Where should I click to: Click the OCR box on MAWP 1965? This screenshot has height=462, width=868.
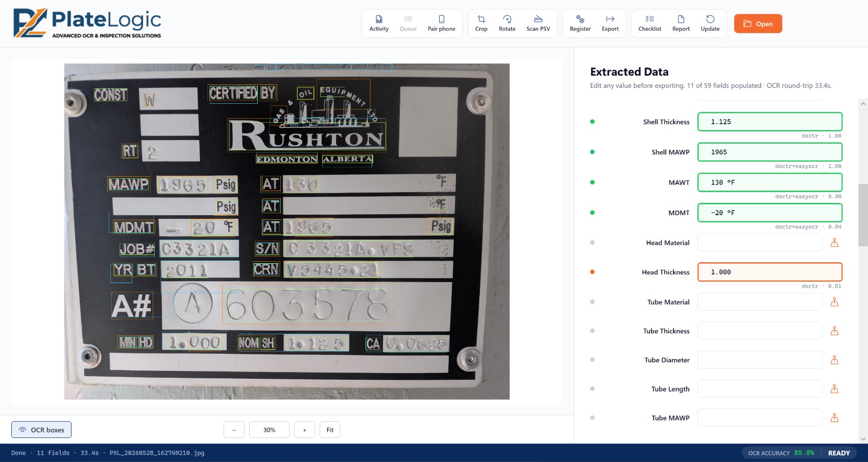[x=183, y=184]
